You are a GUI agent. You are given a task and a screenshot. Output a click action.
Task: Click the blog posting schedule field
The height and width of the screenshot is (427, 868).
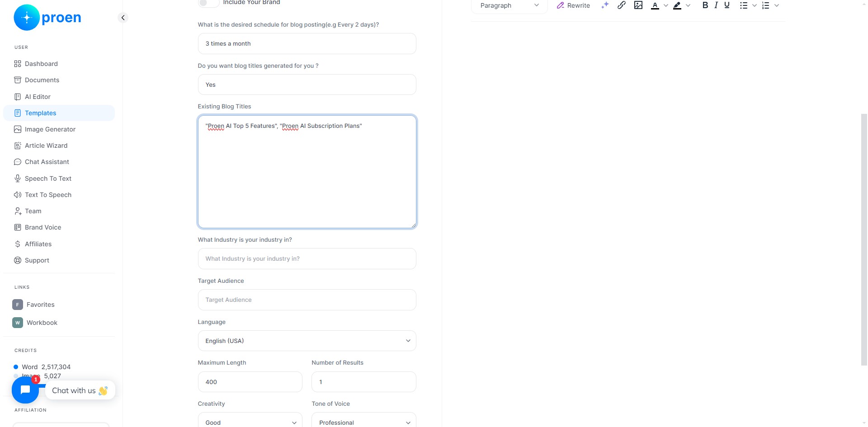[307, 44]
